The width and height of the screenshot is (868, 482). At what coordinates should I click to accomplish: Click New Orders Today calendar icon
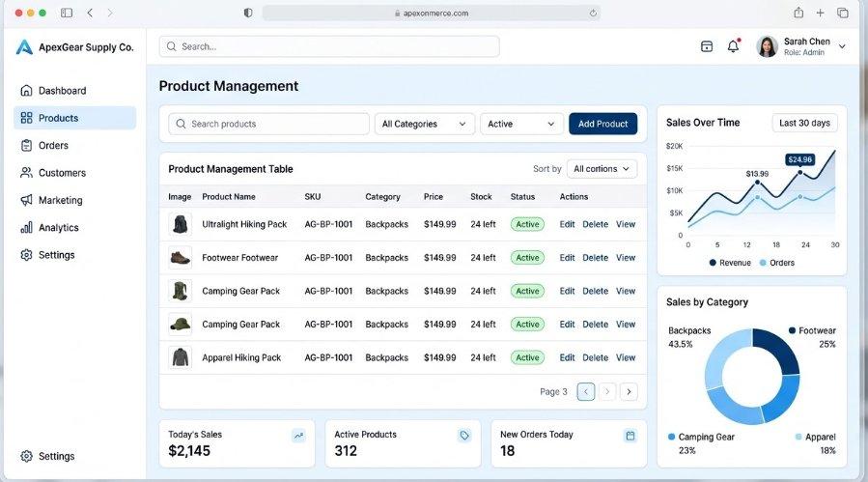630,436
